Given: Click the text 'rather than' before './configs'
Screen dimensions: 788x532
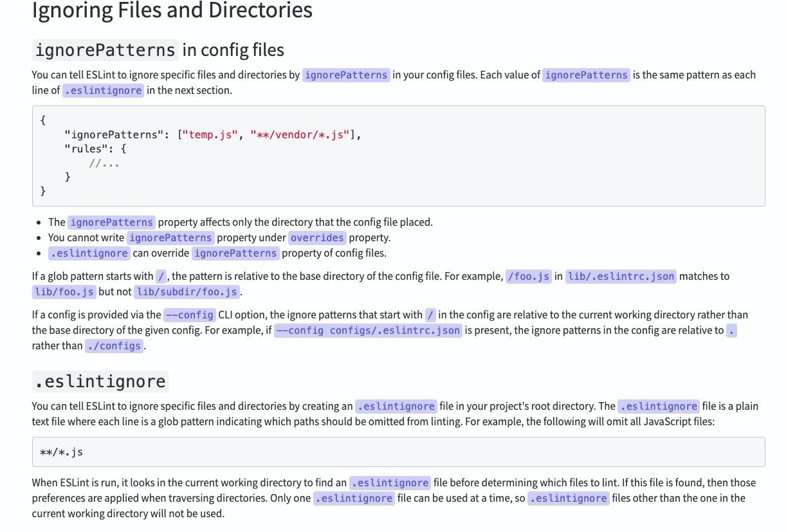Looking at the screenshot, I should pos(57,345).
